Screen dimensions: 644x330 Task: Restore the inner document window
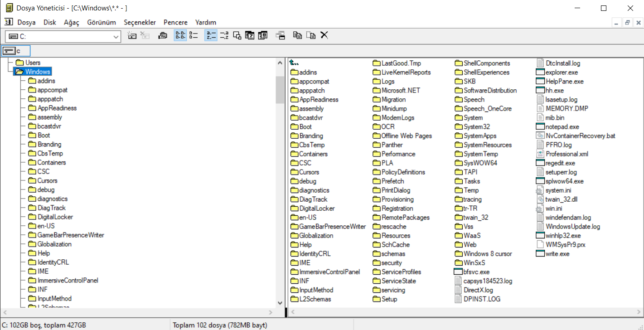pyautogui.click(x=627, y=23)
